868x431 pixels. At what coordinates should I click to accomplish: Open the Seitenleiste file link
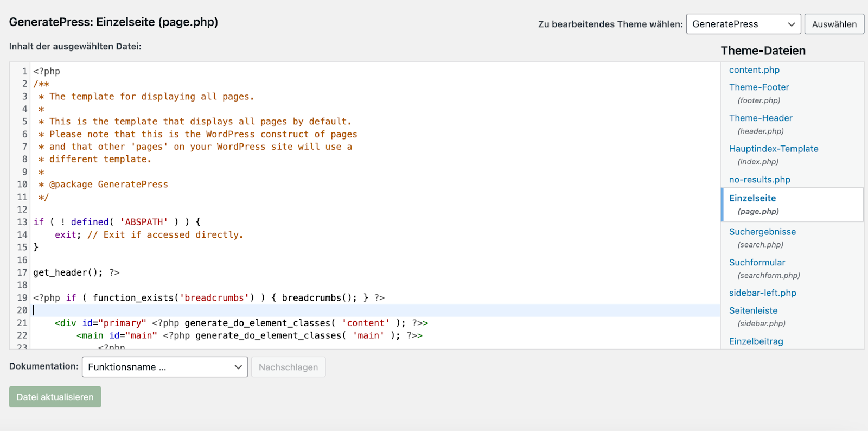pos(753,311)
